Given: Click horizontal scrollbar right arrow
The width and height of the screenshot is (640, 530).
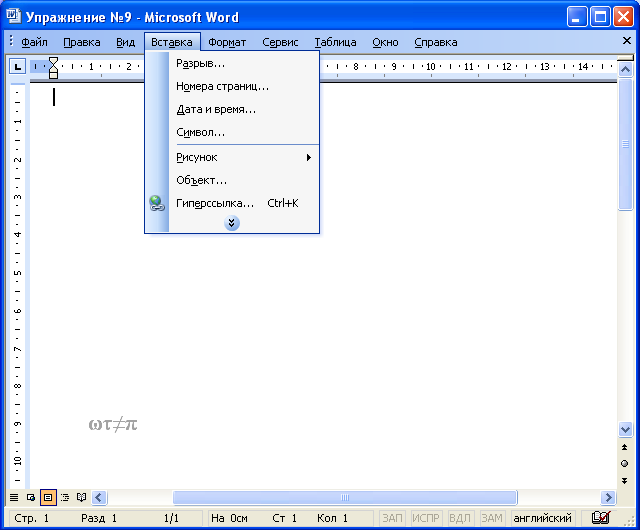Looking at the screenshot, I should point(608,497).
